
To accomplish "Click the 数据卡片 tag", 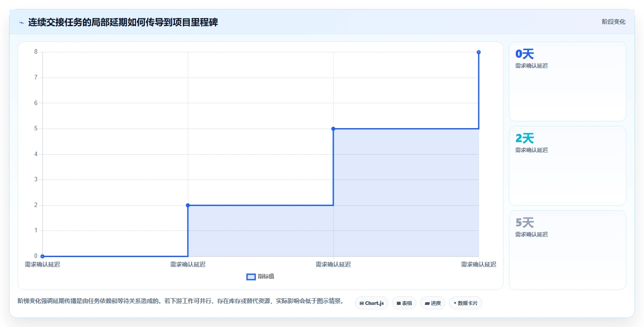I will pyautogui.click(x=466, y=303).
